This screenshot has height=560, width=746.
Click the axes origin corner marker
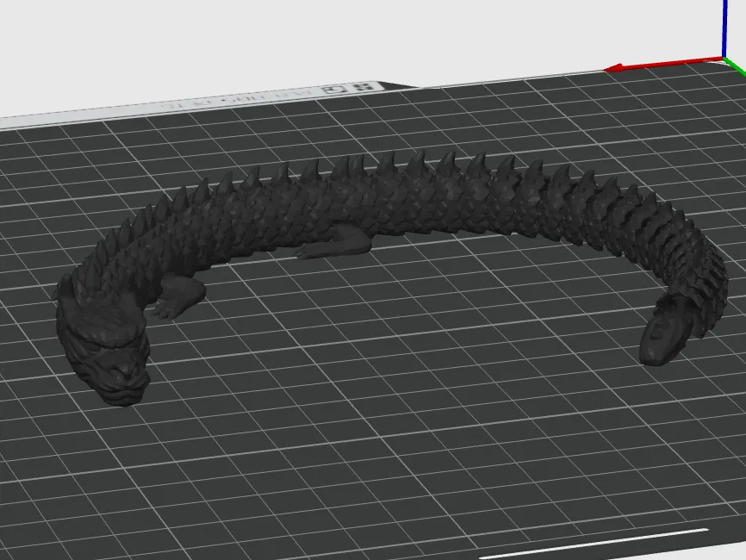pyautogui.click(x=722, y=59)
